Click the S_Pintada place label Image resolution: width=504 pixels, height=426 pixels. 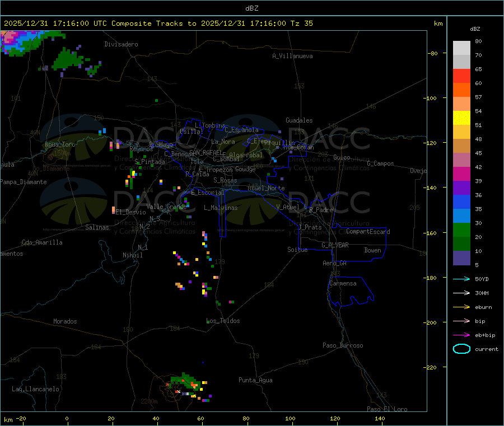150,162
